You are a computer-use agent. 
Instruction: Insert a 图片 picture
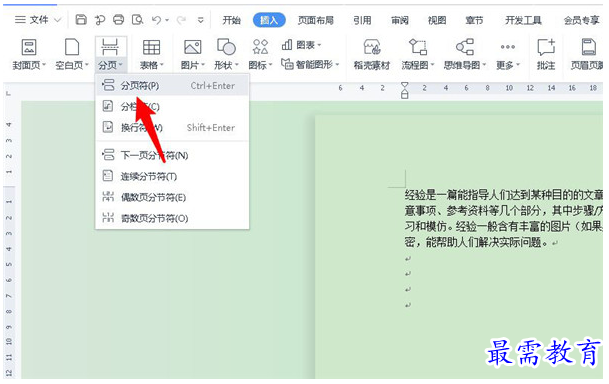(193, 54)
